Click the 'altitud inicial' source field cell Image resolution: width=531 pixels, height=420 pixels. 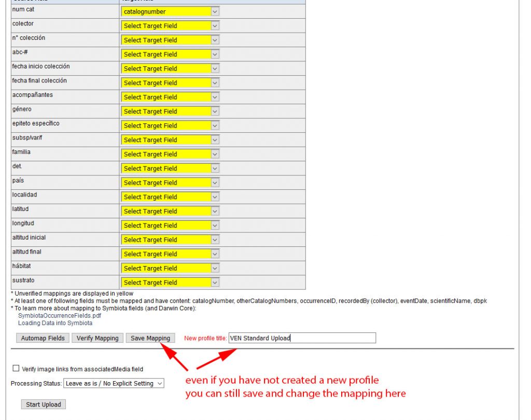(x=65, y=239)
